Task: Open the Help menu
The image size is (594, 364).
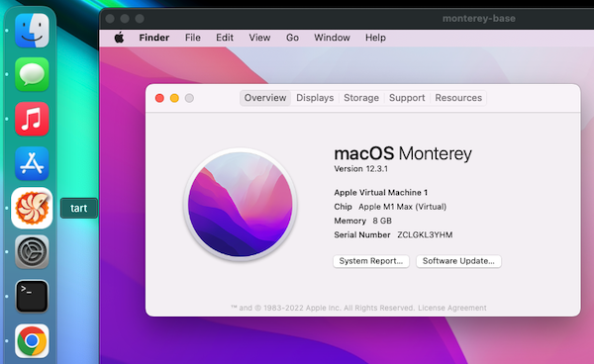Action: 375,38
